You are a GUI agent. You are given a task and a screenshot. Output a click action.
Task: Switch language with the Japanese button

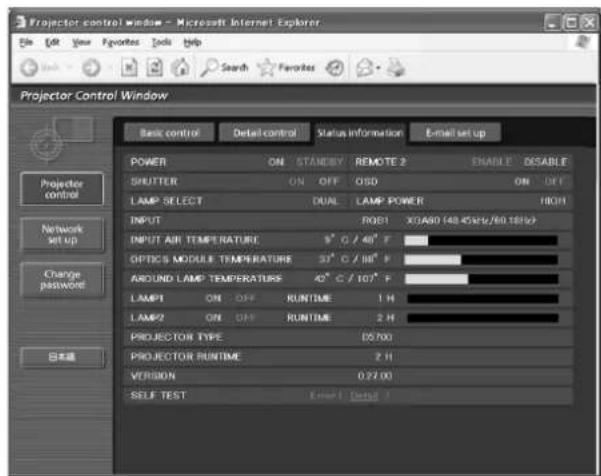coord(62,357)
